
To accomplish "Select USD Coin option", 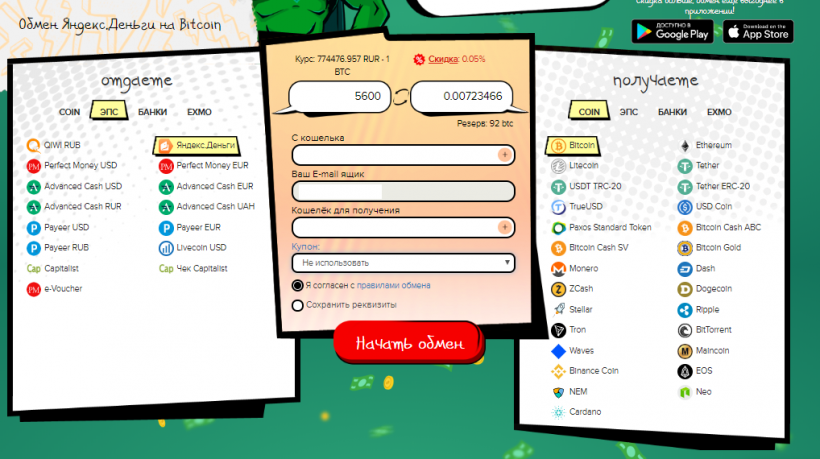I will coord(713,206).
